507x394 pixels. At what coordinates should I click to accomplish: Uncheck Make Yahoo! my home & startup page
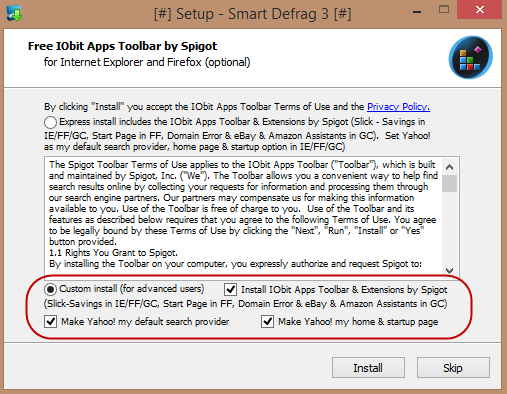(x=267, y=322)
